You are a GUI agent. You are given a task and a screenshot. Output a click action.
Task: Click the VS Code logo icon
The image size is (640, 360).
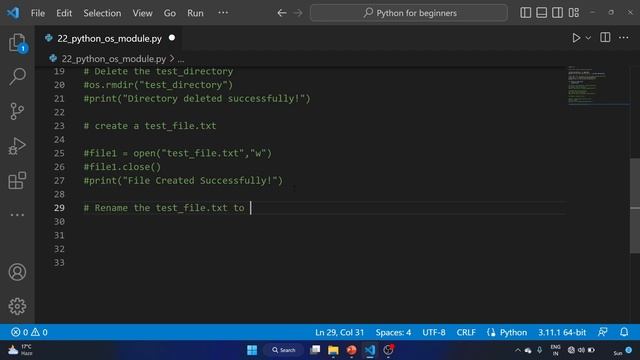(x=13, y=13)
